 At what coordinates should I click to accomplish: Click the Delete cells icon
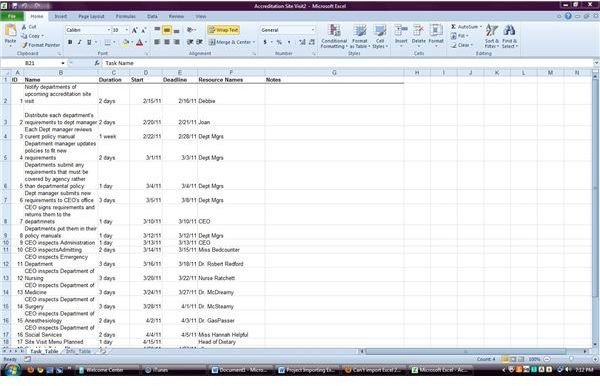[419, 36]
